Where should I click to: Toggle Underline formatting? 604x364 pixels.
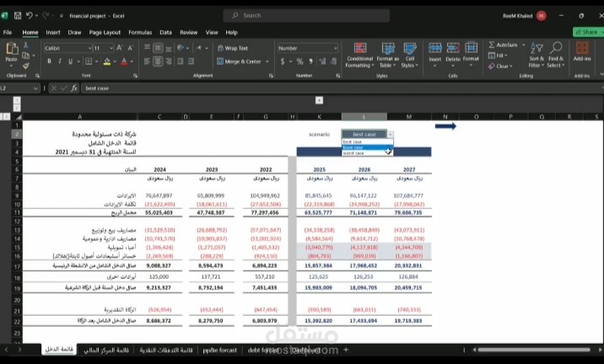[x=70, y=62]
